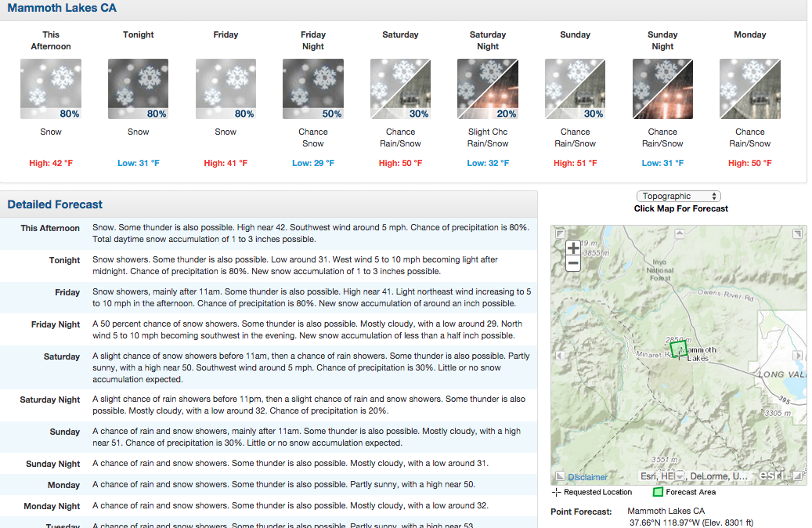Image resolution: width=812 pixels, height=528 pixels.
Task: Pan map toward the upper-left corner arrow
Action: [x=560, y=234]
